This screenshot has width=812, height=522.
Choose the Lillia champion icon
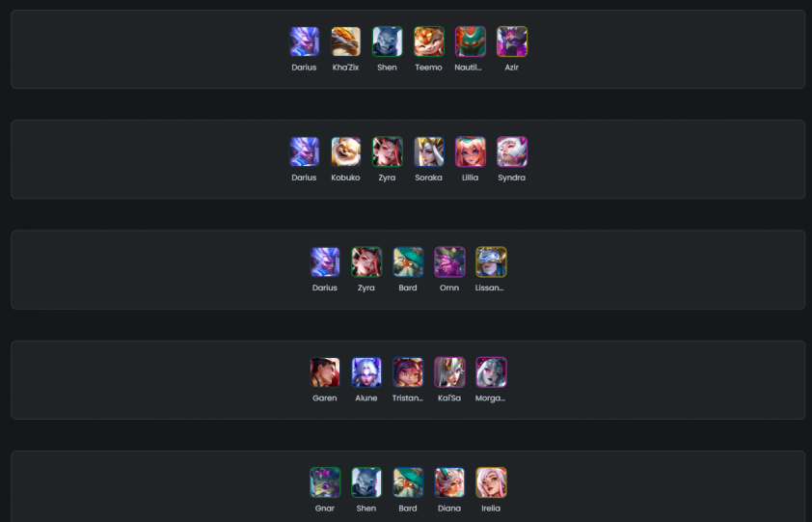point(471,151)
